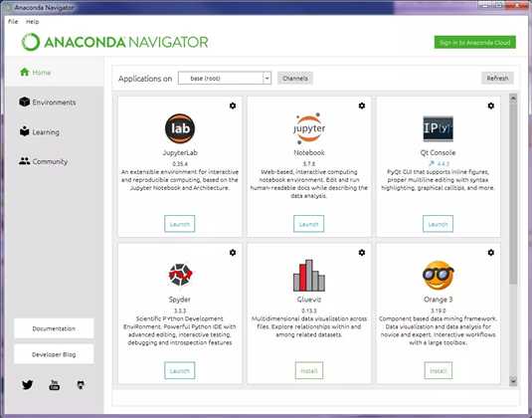The image size is (532, 418).
Task: Open the Help menu
Action: (32, 21)
